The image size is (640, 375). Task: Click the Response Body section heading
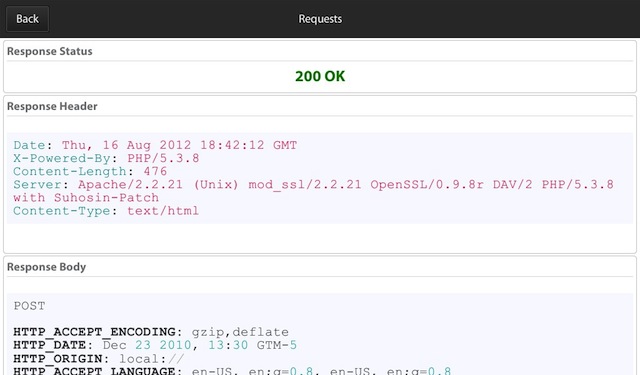(x=47, y=267)
